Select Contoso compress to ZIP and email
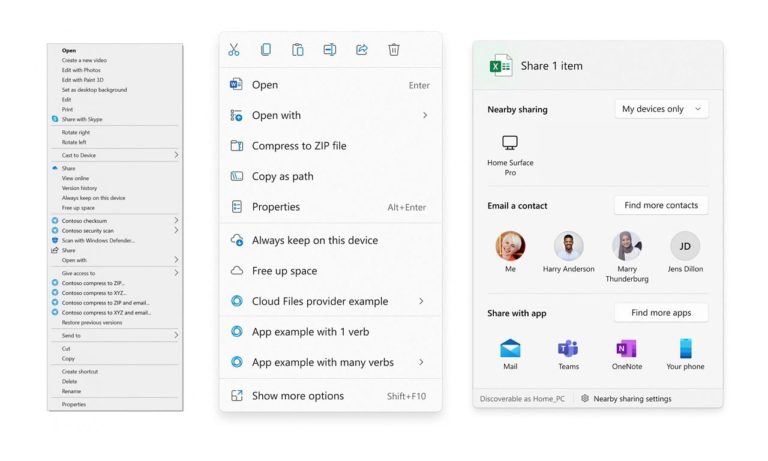The height and width of the screenshot is (461, 768). click(x=105, y=303)
